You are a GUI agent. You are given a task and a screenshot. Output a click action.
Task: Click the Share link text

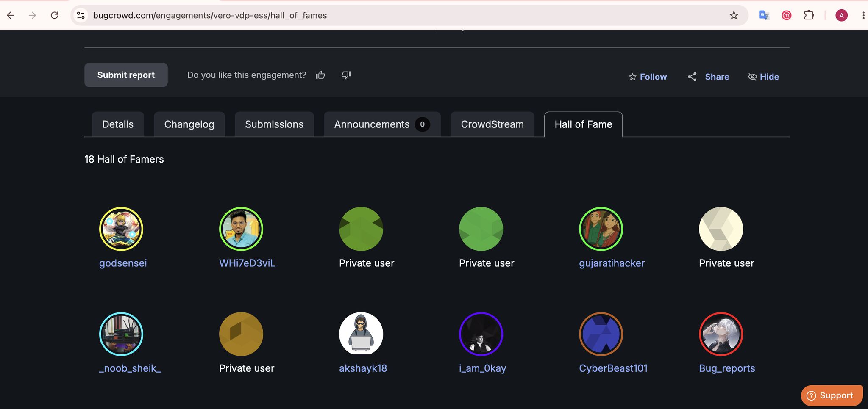pyautogui.click(x=717, y=77)
